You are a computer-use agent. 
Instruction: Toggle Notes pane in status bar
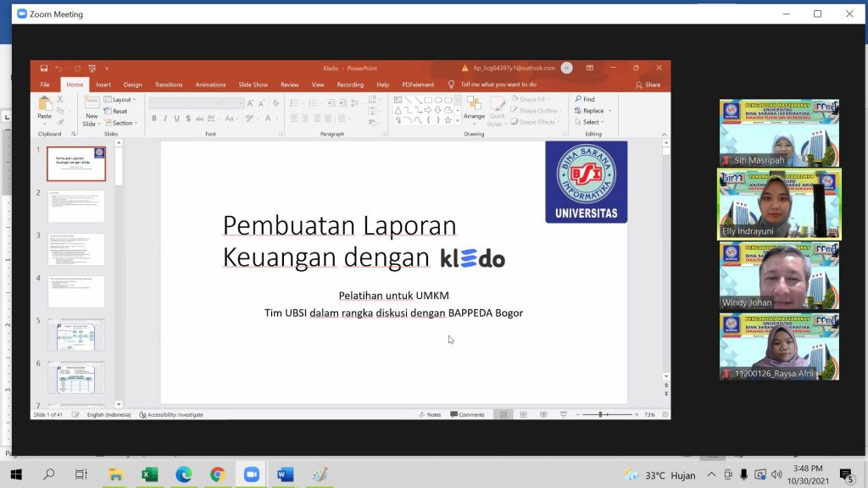tap(430, 414)
